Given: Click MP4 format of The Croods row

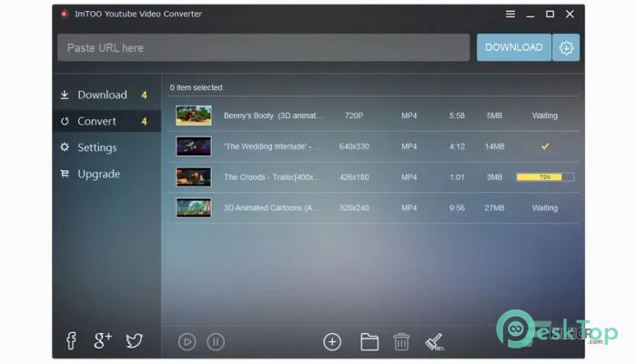Looking at the screenshot, I should coord(409,177).
